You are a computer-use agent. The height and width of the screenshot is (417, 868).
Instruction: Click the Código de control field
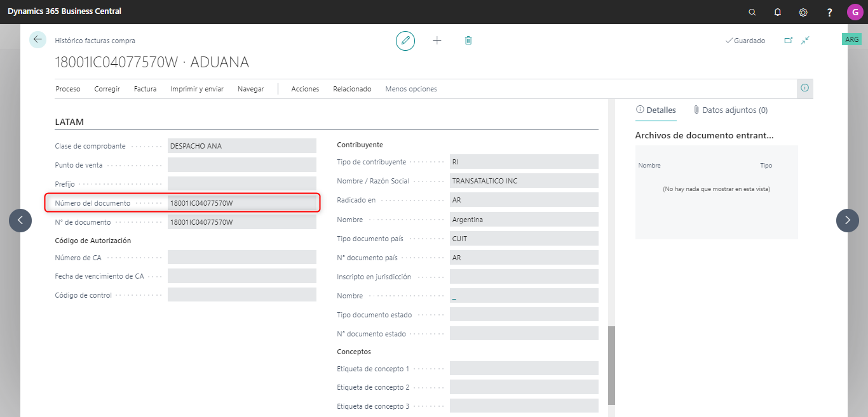242,295
